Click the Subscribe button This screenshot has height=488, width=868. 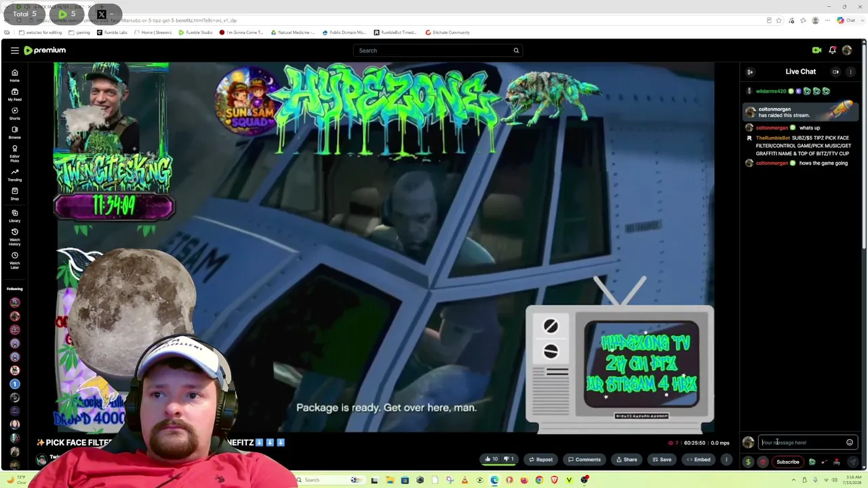click(x=788, y=462)
